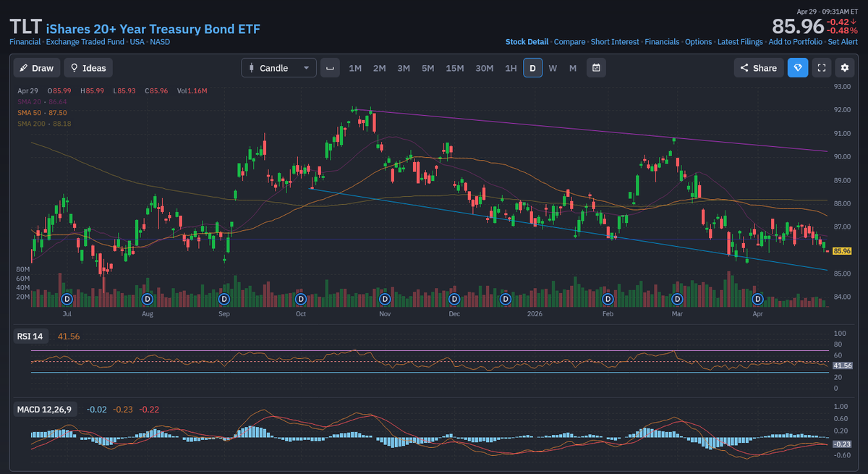868x474 pixels.
Task: Select the 5M timeframe
Action: pyautogui.click(x=428, y=68)
